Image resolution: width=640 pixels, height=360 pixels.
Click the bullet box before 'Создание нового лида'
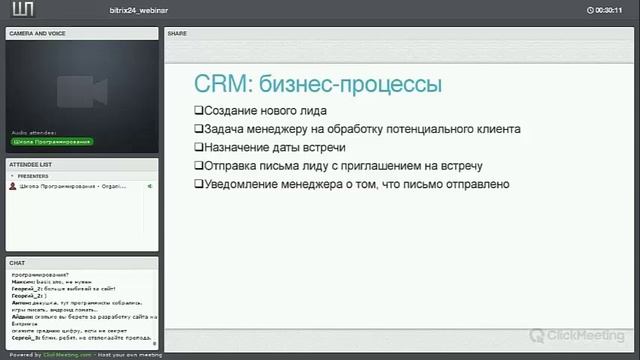tap(198, 110)
